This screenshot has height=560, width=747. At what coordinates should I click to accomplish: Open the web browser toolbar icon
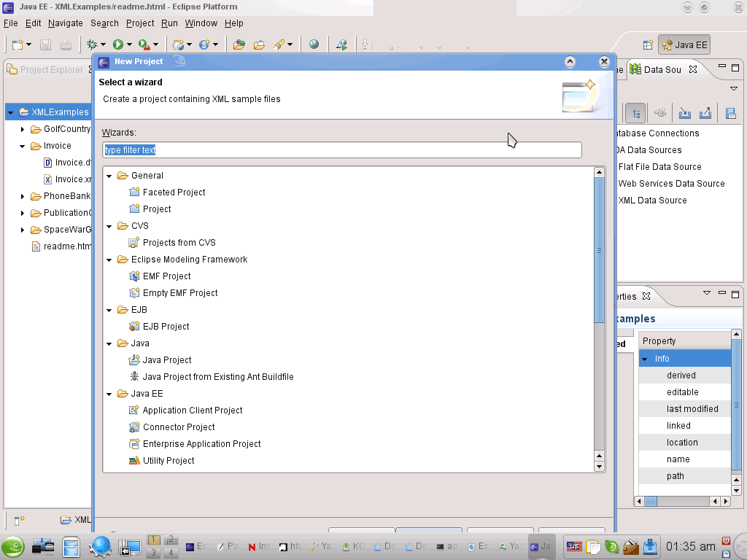click(314, 44)
